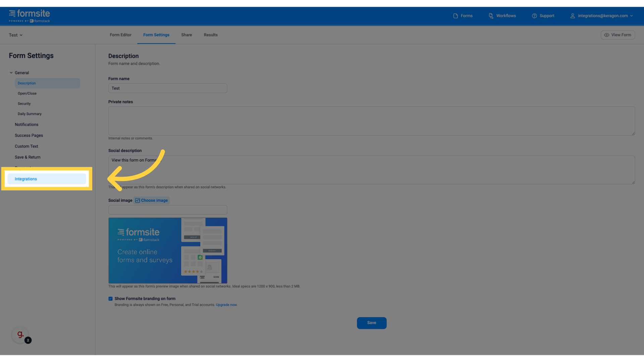Open the Test form selector dropdown
The height and width of the screenshot is (362, 644).
(16, 35)
